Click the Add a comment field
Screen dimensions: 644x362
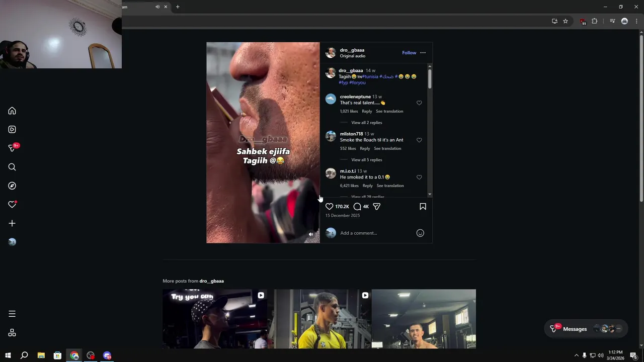tap(376, 233)
